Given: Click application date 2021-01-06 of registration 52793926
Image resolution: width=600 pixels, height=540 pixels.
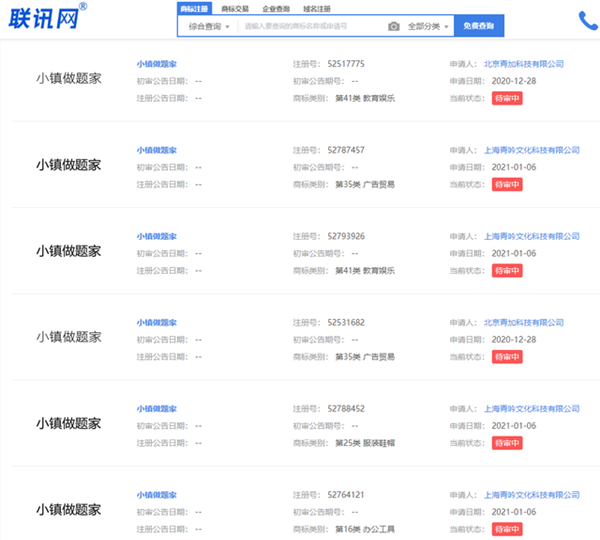Looking at the screenshot, I should (x=514, y=253).
